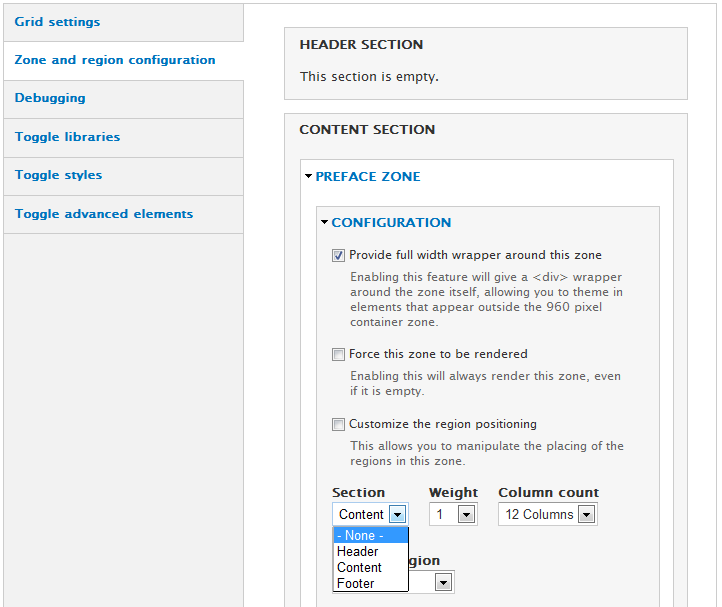Collapse the Preface Zone fieldset

tap(367, 177)
